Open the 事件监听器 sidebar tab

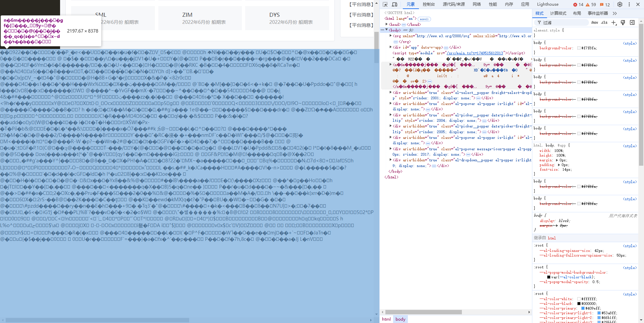click(x=598, y=13)
